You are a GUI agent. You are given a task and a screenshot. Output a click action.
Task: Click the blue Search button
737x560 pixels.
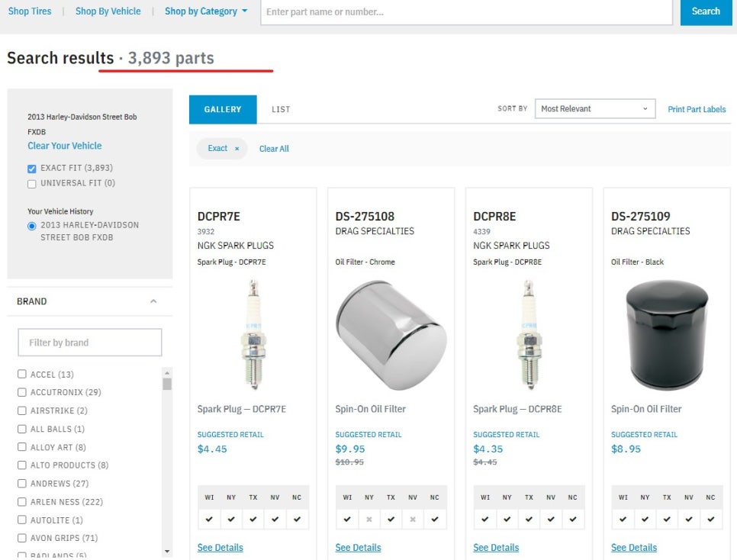coord(706,11)
